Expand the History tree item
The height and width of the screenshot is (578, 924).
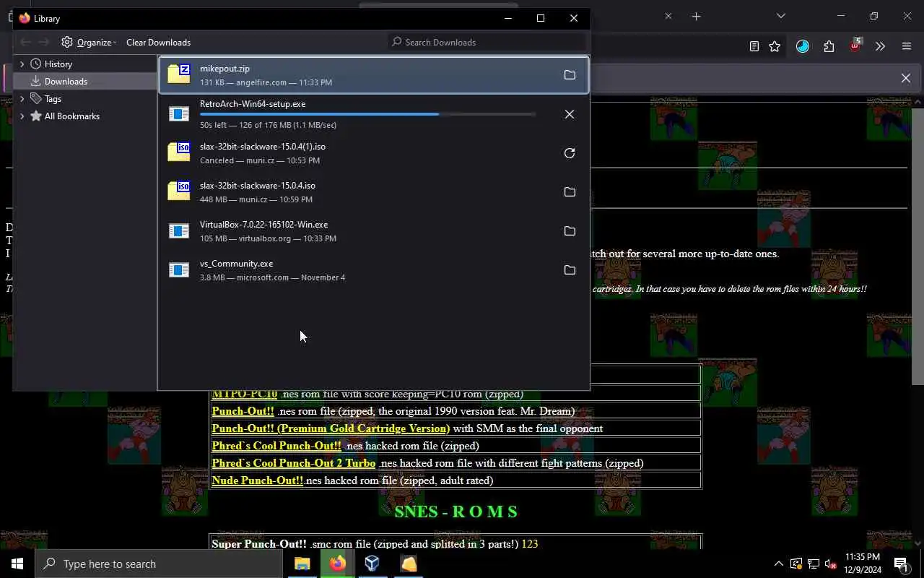point(22,64)
